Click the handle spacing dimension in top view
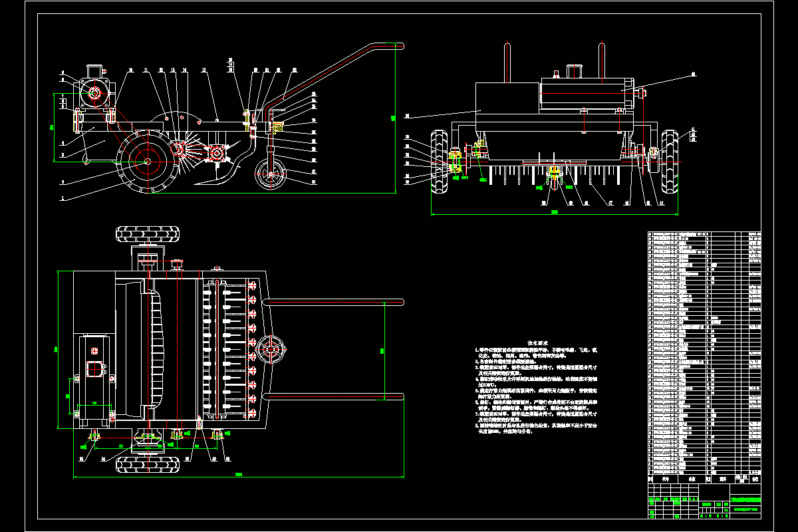798x532 pixels. [383, 349]
